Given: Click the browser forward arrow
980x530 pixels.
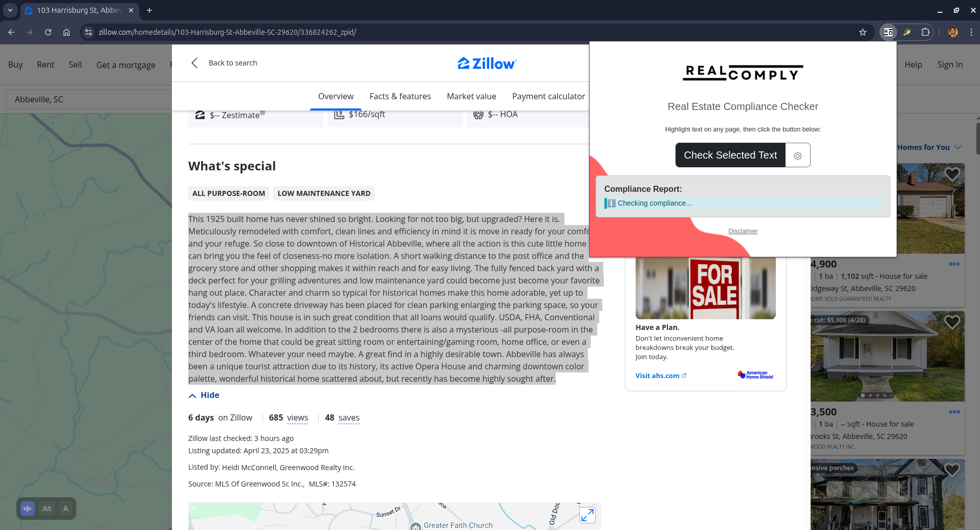Looking at the screenshot, I should point(30,32).
